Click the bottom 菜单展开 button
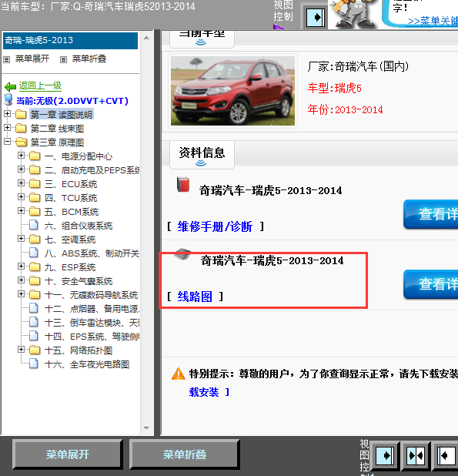The width and height of the screenshot is (458, 476). [68, 454]
